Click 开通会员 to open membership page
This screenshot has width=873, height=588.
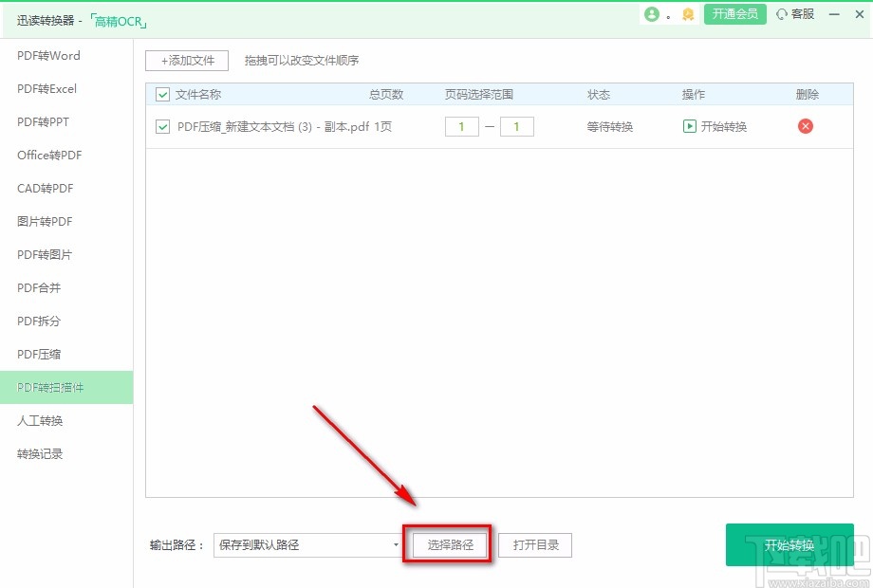click(734, 14)
